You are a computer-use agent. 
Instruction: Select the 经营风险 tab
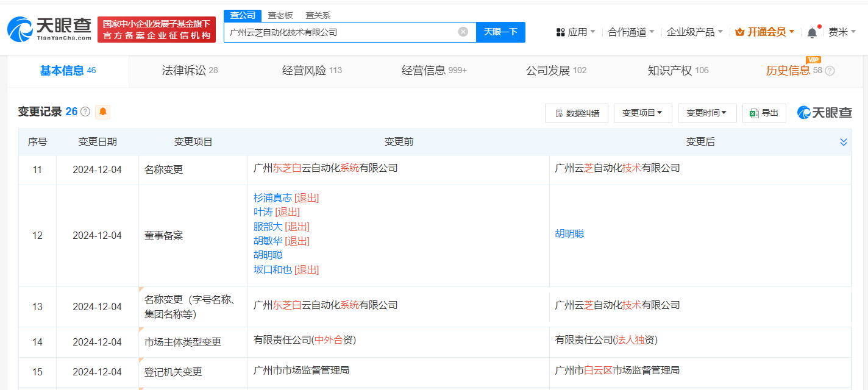[312, 71]
